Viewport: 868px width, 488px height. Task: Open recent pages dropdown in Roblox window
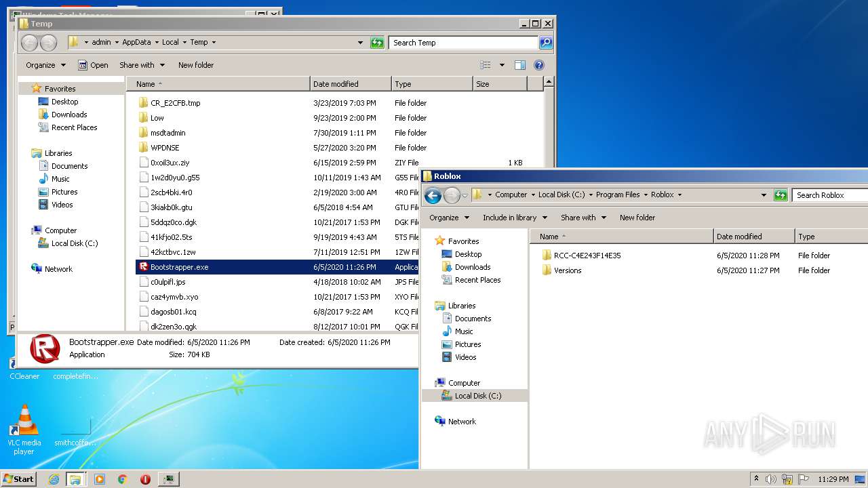pyautogui.click(x=465, y=195)
